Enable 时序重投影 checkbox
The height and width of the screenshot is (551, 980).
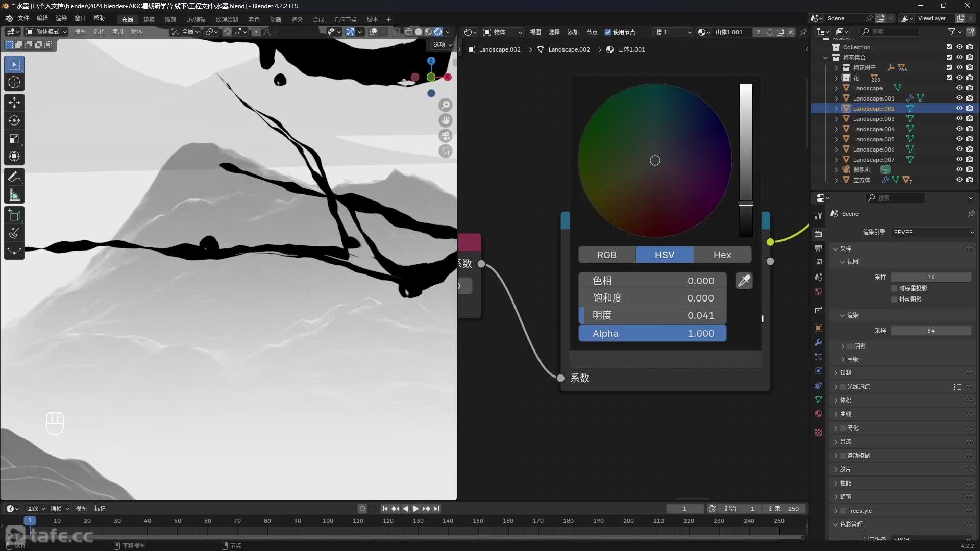pyautogui.click(x=894, y=288)
